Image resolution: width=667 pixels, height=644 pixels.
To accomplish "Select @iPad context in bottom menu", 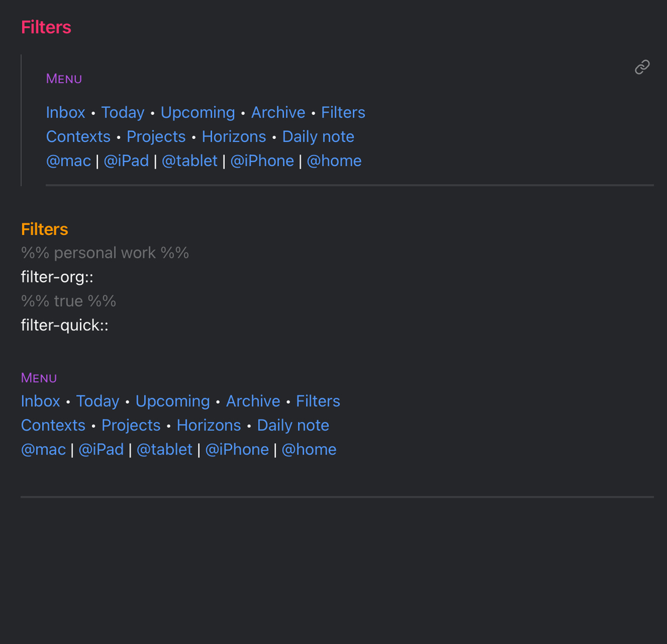I will (101, 450).
